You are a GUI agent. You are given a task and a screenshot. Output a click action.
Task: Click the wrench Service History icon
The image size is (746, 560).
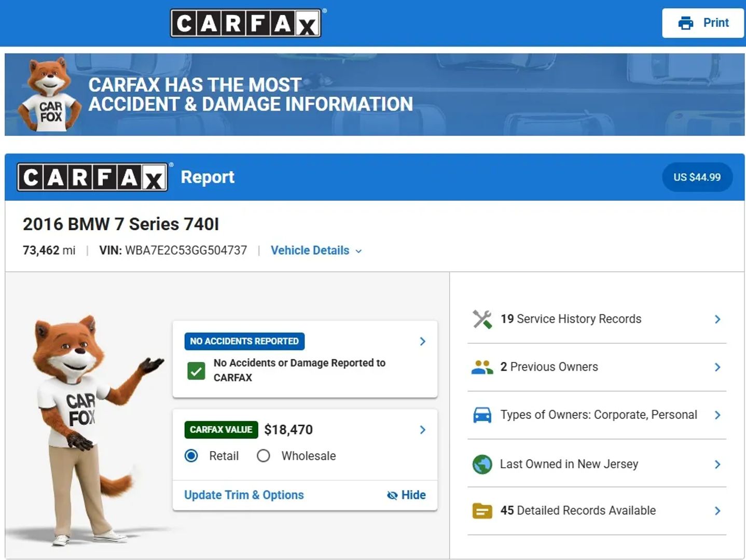[482, 319]
